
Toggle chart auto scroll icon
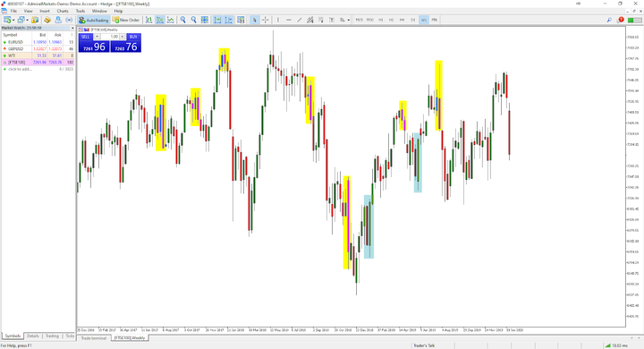[217, 20]
